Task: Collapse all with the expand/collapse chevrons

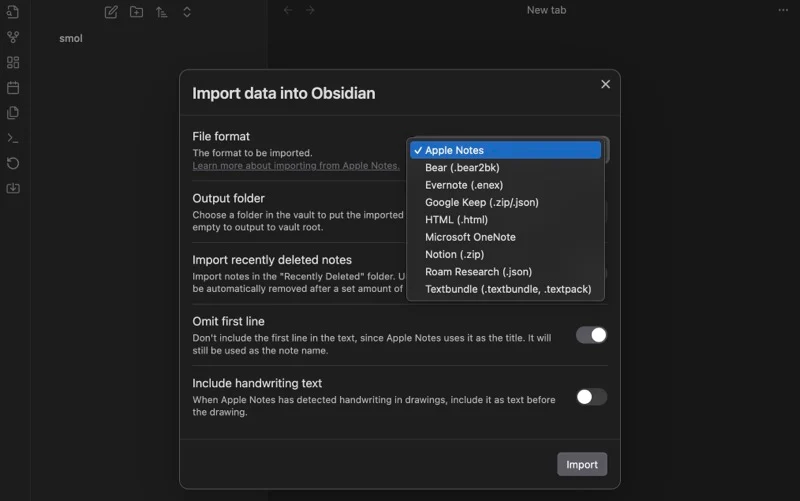Action: (187, 12)
